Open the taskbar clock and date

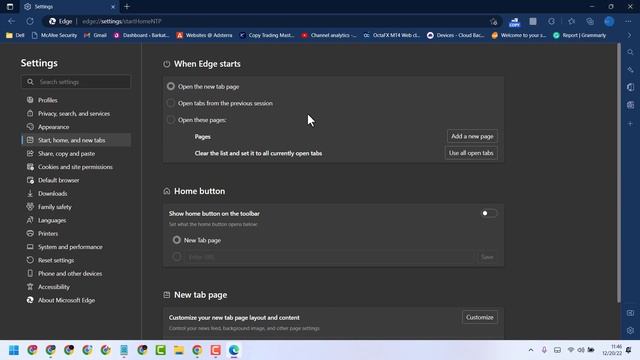click(x=612, y=350)
